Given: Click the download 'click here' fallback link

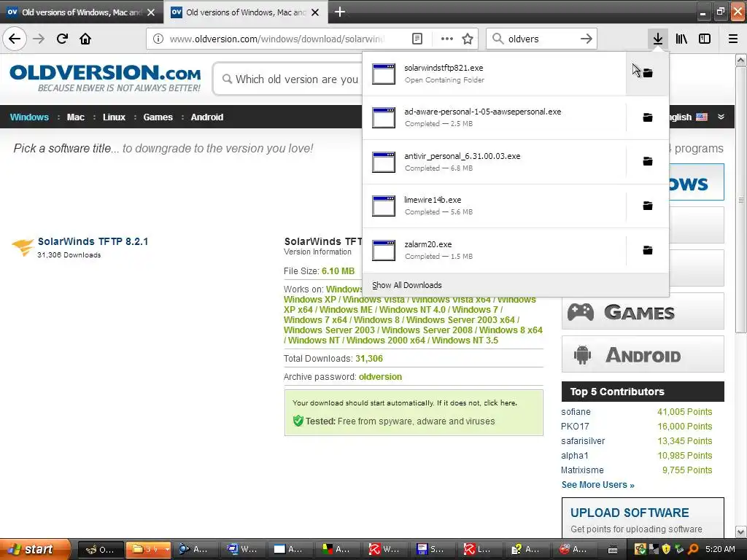Looking at the screenshot, I should 500,402.
